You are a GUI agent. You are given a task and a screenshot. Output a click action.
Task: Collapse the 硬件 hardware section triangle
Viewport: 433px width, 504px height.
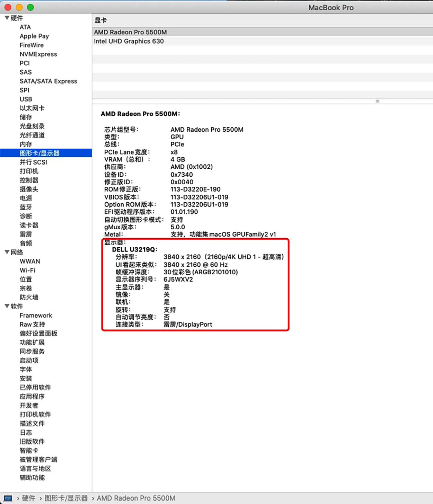7,18
